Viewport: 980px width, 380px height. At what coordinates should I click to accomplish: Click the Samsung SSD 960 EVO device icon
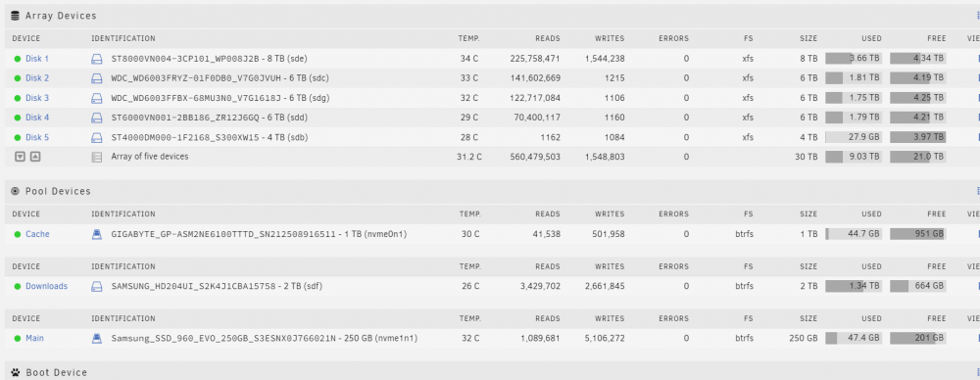click(96, 338)
